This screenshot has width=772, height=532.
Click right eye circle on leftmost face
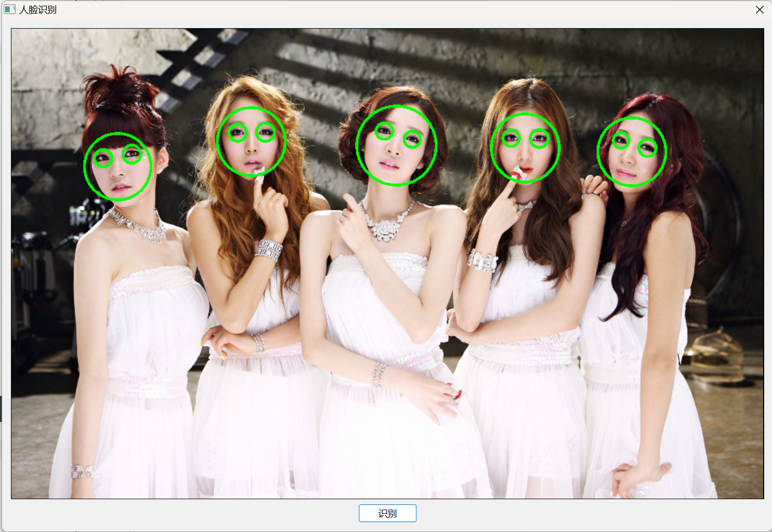(x=132, y=155)
